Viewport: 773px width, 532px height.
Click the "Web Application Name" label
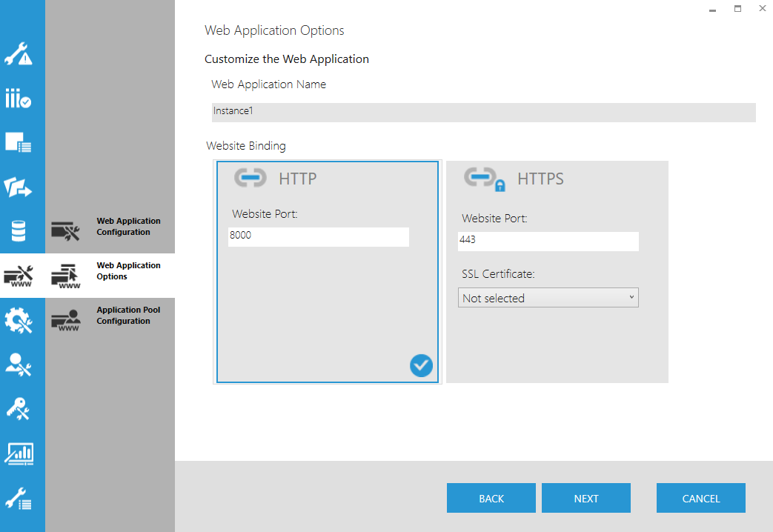click(x=269, y=84)
